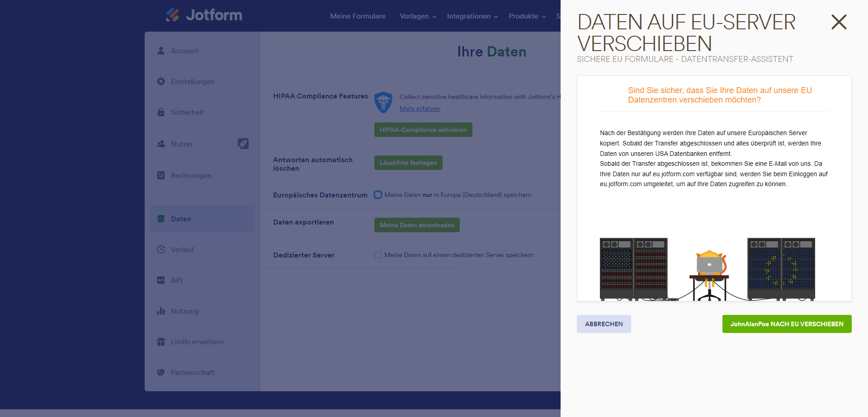Screen dimensions: 868x417
Task: Open the Account sidebar section
Action: pos(203,51)
